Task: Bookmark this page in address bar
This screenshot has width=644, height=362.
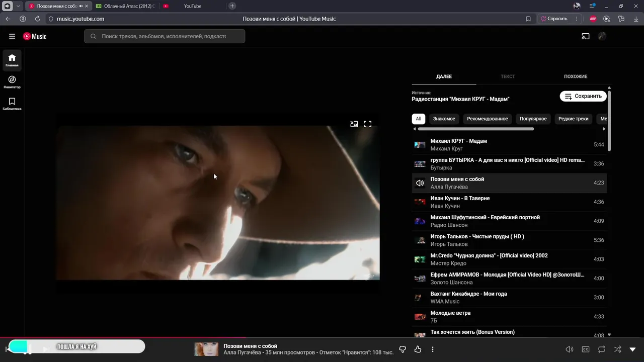Action: 528,19
